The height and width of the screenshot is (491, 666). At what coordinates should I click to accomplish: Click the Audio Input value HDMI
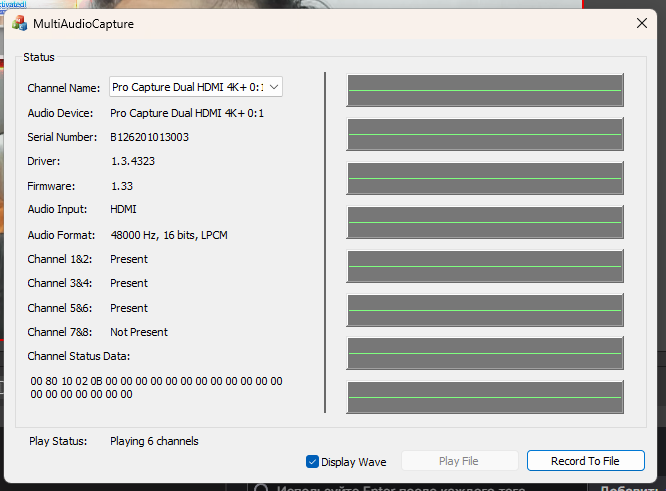[124, 209]
